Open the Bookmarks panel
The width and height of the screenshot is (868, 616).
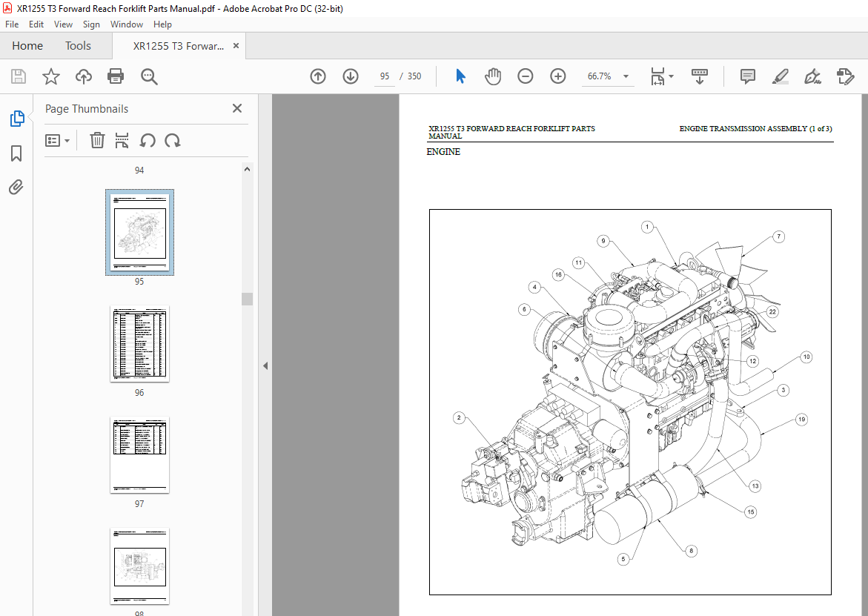coord(16,153)
